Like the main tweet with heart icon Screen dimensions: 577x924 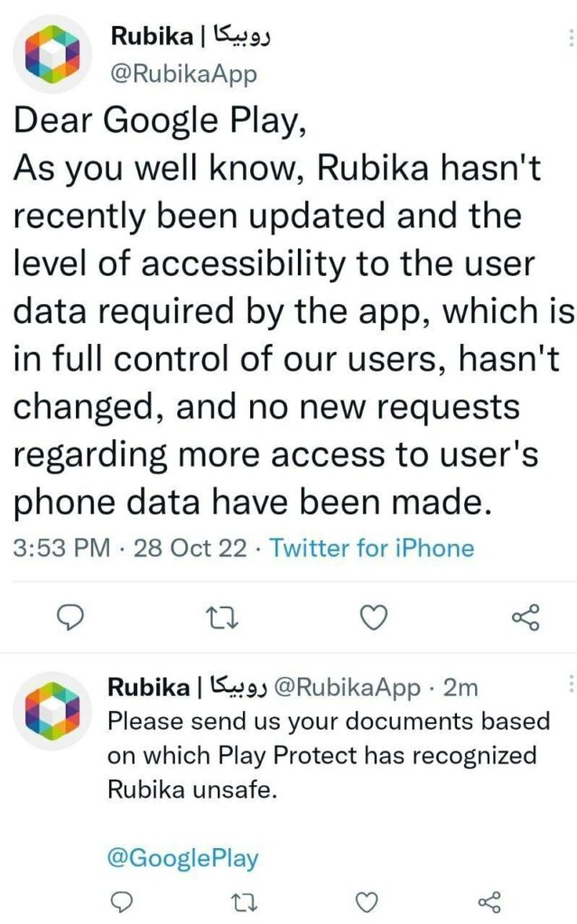pos(374,617)
